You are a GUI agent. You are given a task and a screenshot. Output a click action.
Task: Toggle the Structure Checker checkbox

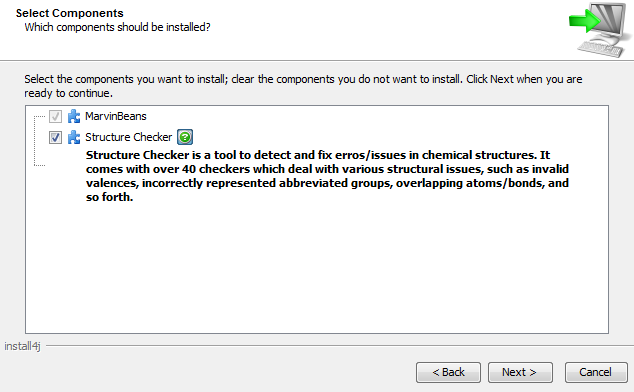pyautogui.click(x=55, y=138)
